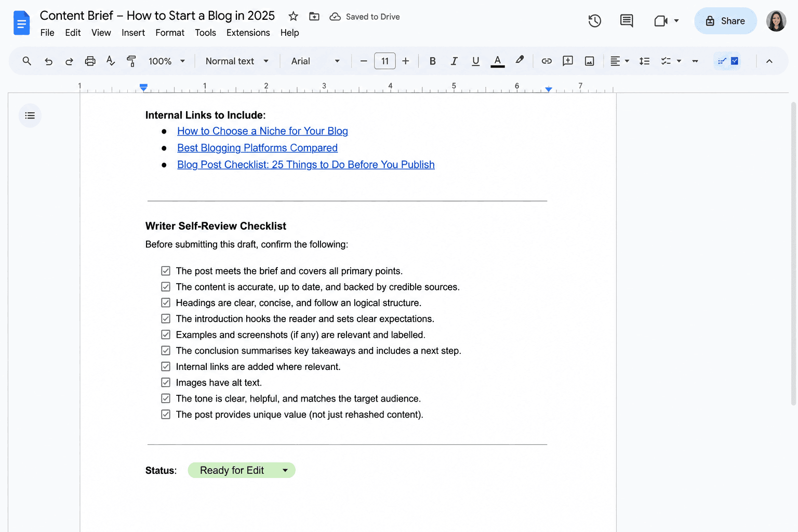Run spelling and grammar check
The image size is (798, 532).
(x=111, y=61)
